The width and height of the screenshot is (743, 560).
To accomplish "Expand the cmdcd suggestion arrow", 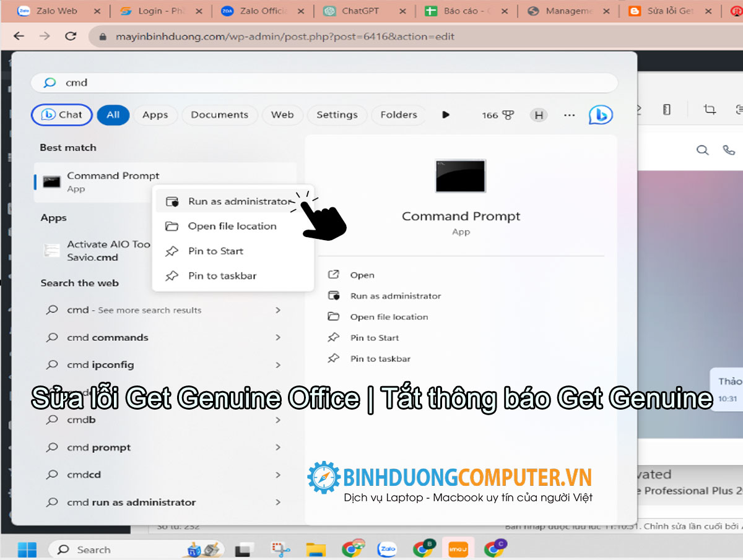I will pyautogui.click(x=277, y=475).
